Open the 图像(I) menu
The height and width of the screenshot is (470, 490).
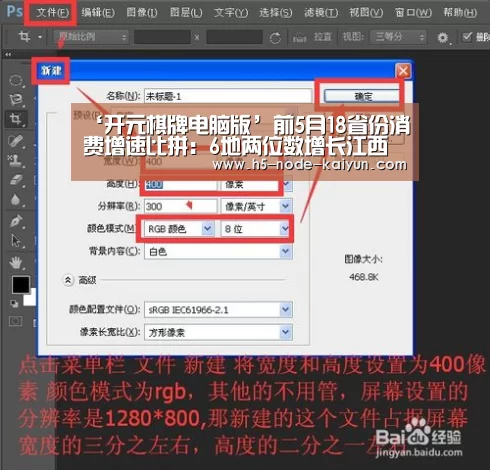142,13
